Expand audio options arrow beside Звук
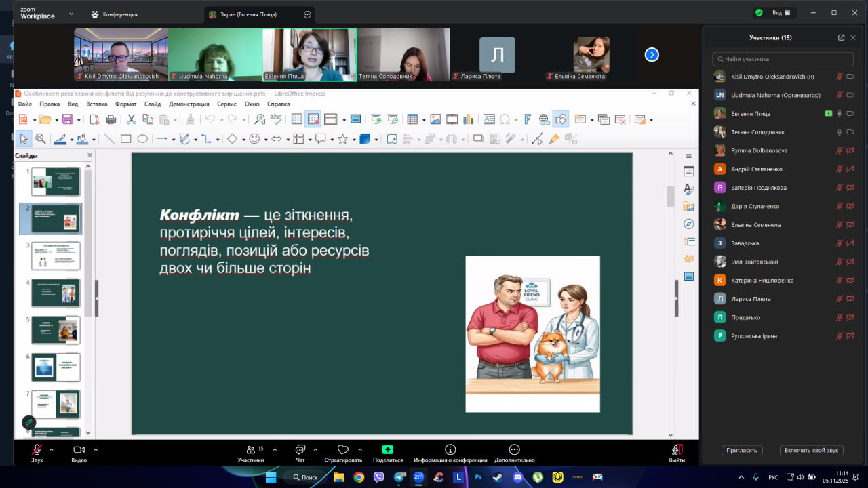The width and height of the screenshot is (868, 488). [x=52, y=449]
